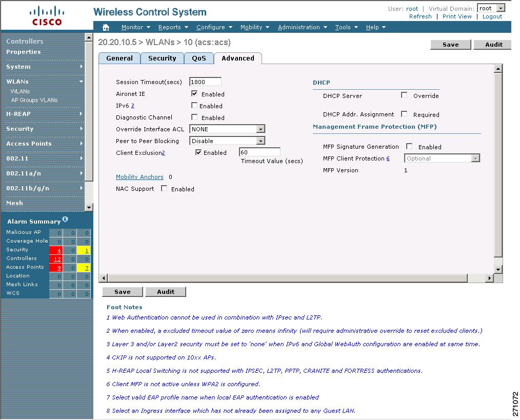Open WLANs sub-item in sidebar
Image resolution: width=520 pixels, height=420 pixels.
(x=20, y=91)
